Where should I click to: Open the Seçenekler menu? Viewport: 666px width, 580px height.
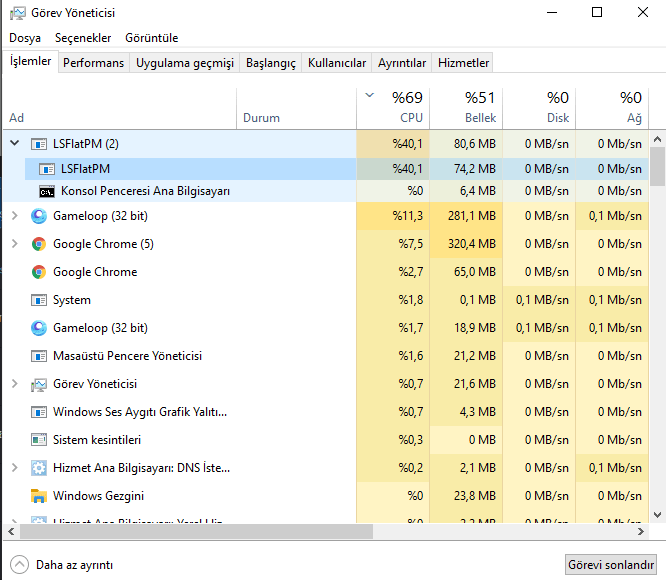click(x=83, y=38)
